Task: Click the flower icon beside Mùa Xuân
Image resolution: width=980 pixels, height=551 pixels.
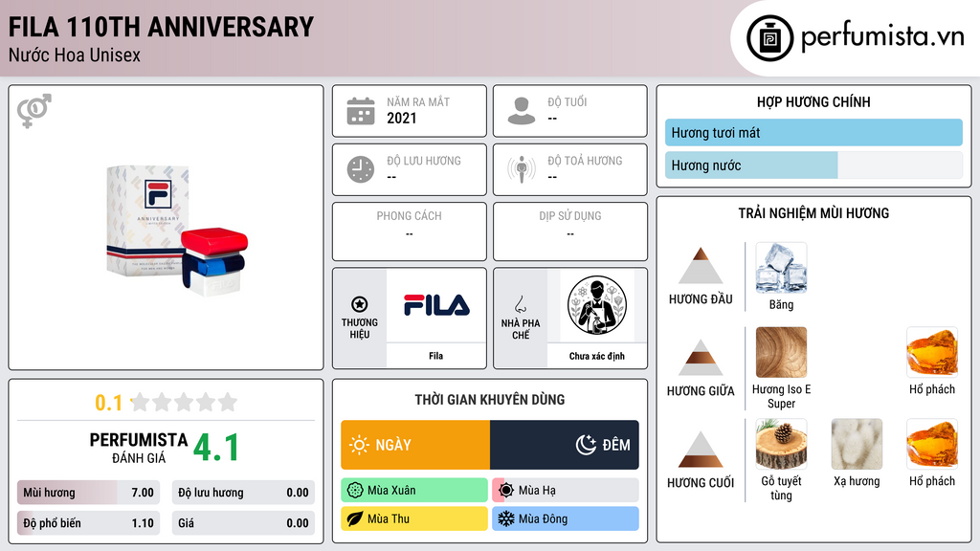Action: (x=355, y=491)
